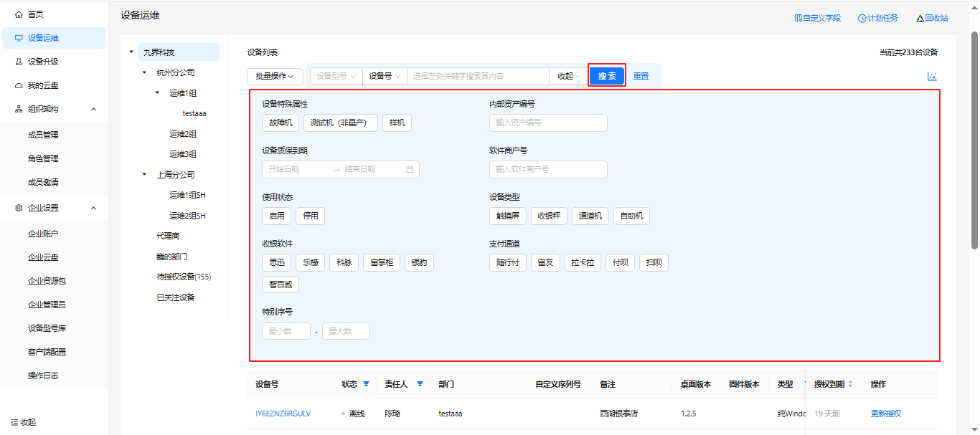The height and width of the screenshot is (435, 980).
Task: Toggle the 智百威 cashier software tag
Action: (281, 285)
